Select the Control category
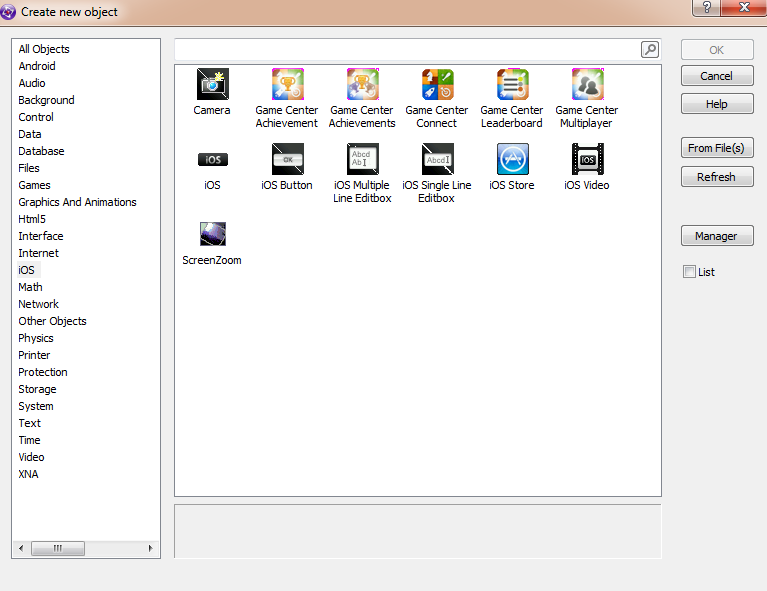This screenshot has width=767, height=591. 36,117
